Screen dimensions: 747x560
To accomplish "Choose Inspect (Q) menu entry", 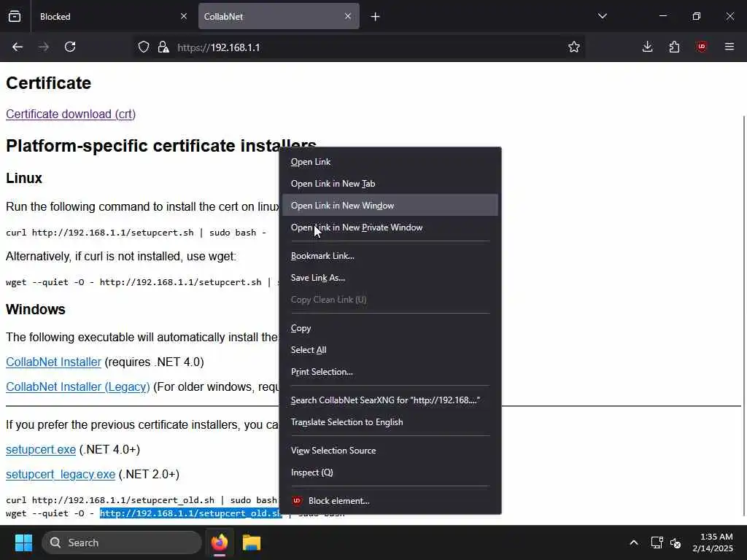I will [x=390, y=472].
